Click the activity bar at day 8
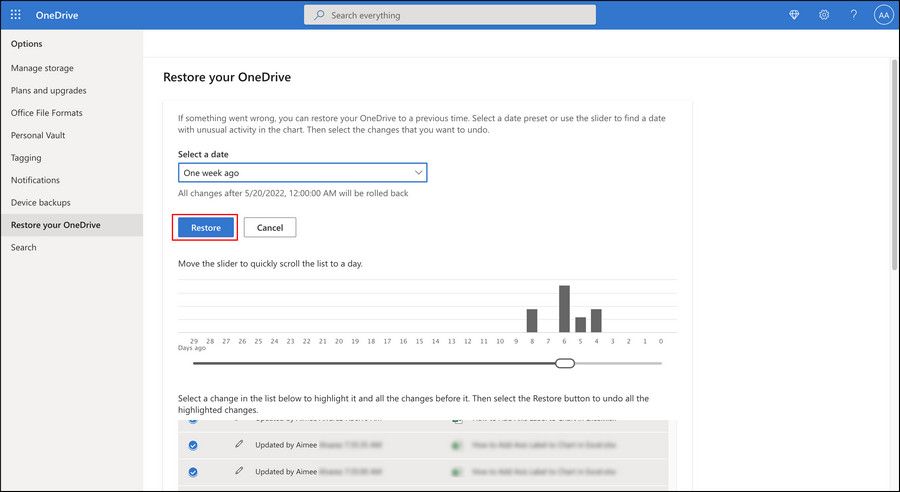The image size is (900, 492). 532,320
